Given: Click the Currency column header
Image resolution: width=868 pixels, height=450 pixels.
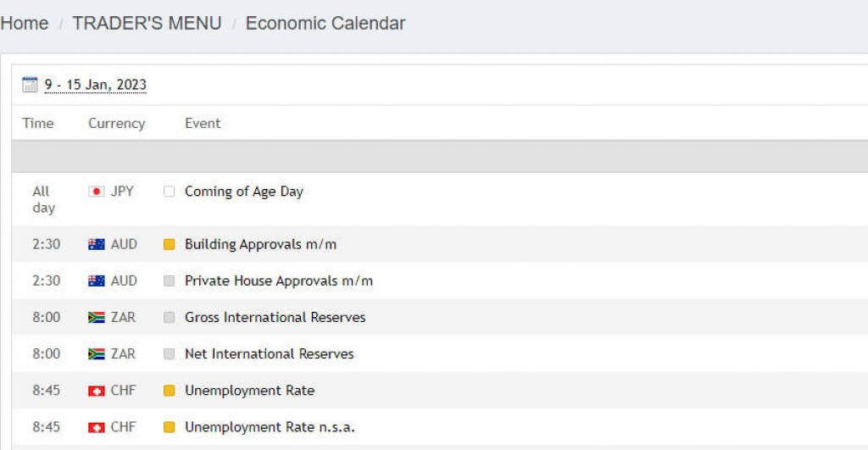Looking at the screenshot, I should pyautogui.click(x=116, y=123).
